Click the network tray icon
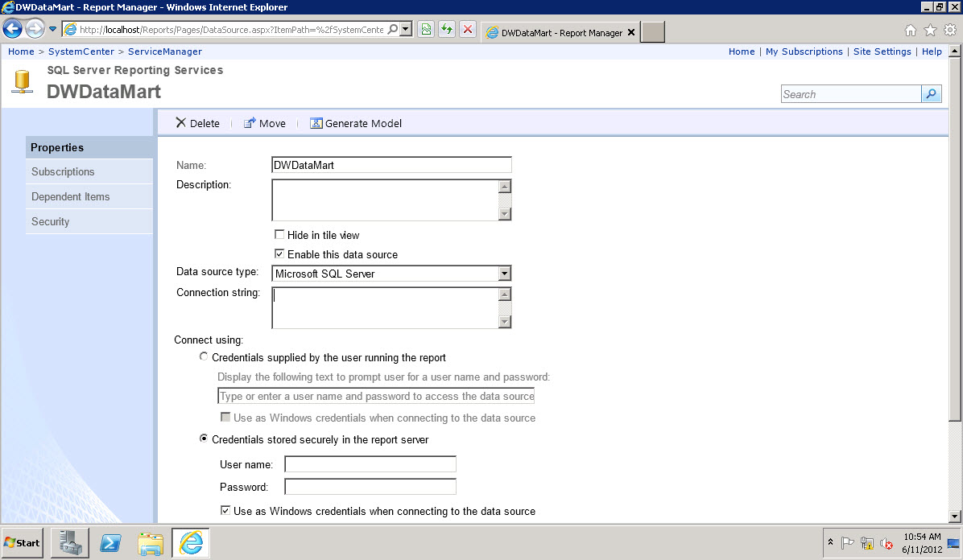This screenshot has width=963, height=560. [866, 543]
